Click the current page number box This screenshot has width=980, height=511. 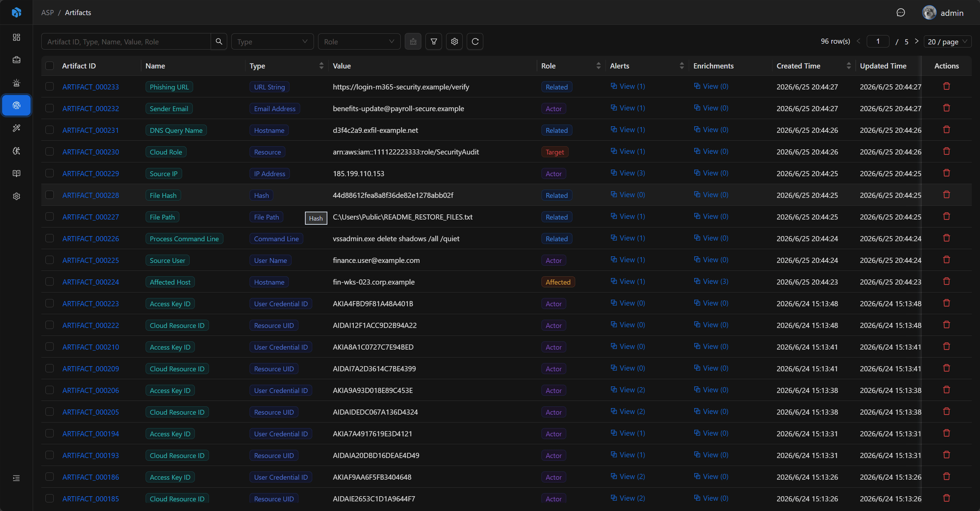click(x=878, y=41)
